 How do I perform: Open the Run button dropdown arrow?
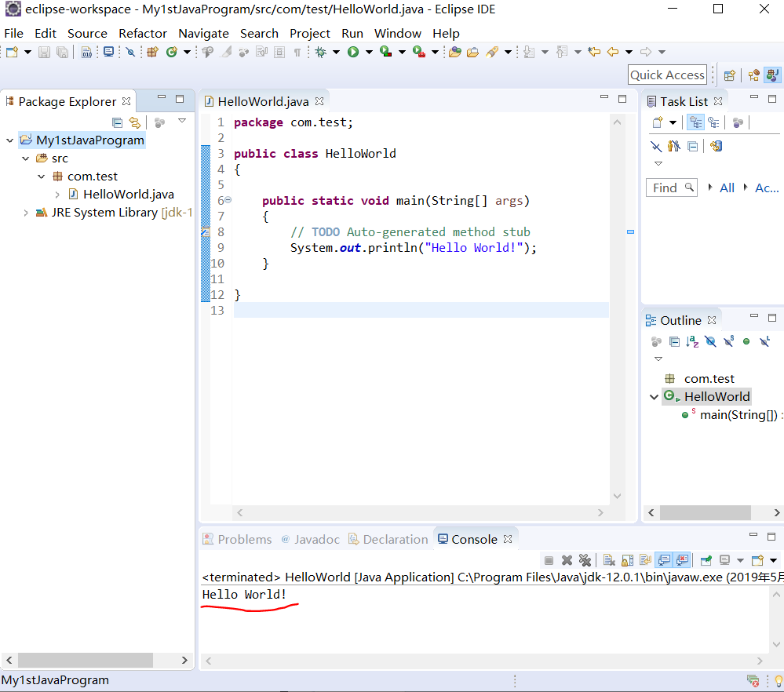369,52
